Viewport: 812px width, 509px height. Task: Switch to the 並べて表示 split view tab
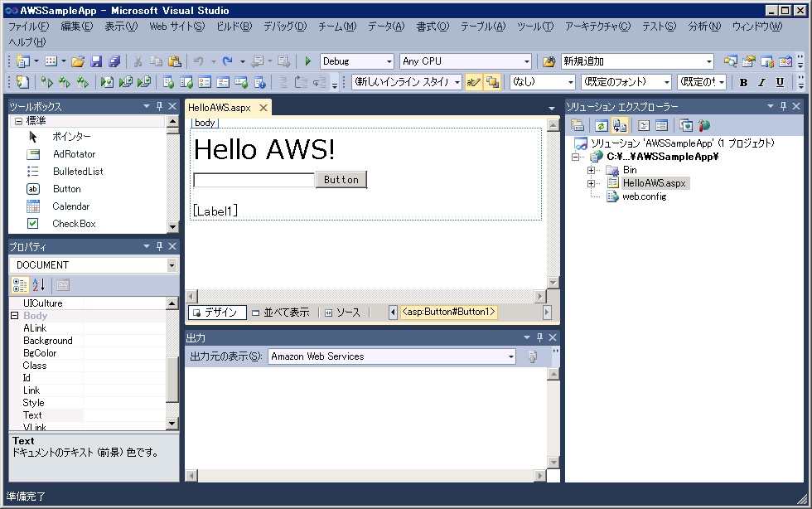click(281, 313)
